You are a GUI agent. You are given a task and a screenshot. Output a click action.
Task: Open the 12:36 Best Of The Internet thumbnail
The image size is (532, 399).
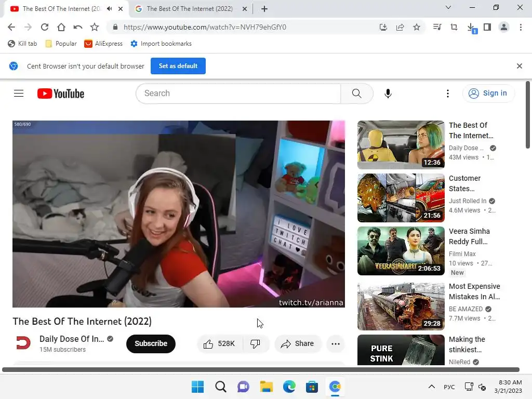click(401, 145)
